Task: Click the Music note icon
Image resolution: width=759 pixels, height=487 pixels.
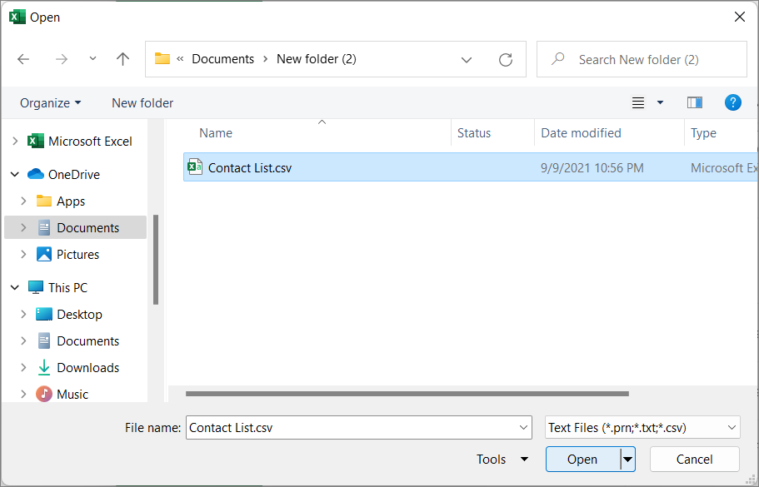Action: pyautogui.click(x=44, y=394)
